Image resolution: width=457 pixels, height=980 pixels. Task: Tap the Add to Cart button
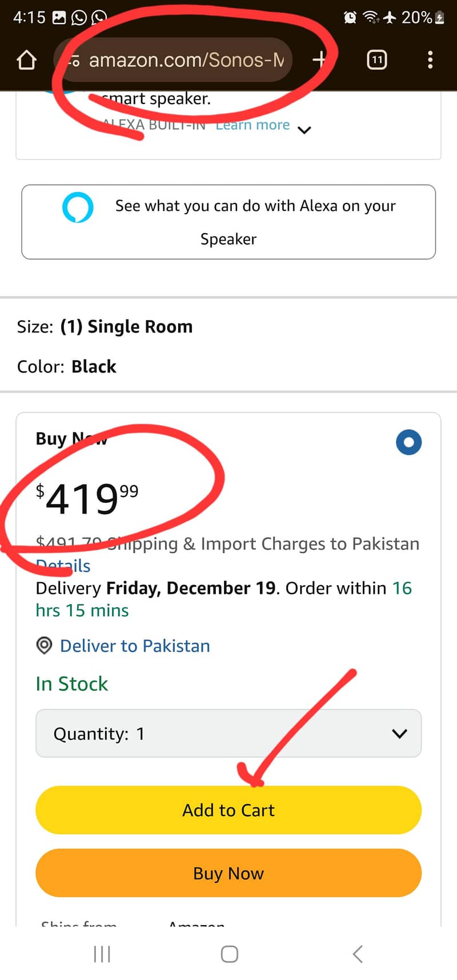pyautogui.click(x=228, y=810)
